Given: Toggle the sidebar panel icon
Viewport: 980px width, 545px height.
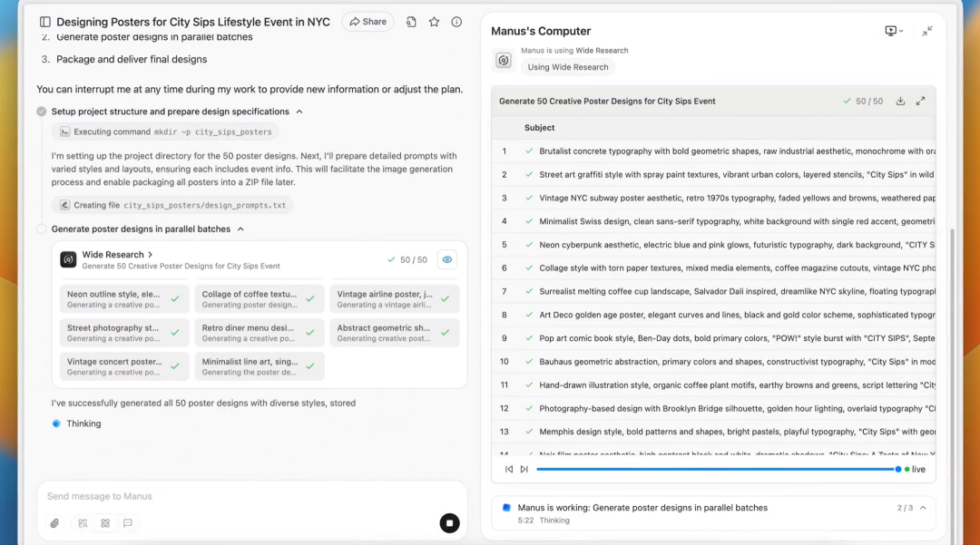Looking at the screenshot, I should click(45, 22).
